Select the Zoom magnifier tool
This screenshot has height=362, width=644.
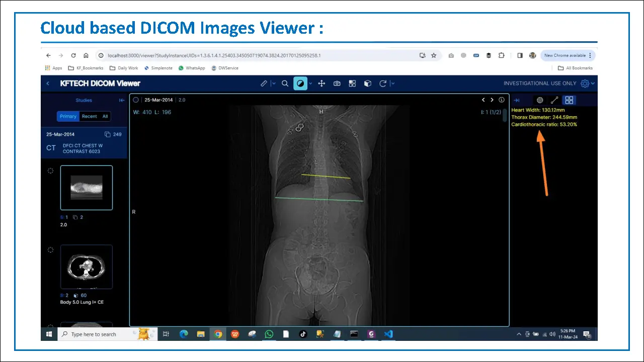(x=285, y=83)
